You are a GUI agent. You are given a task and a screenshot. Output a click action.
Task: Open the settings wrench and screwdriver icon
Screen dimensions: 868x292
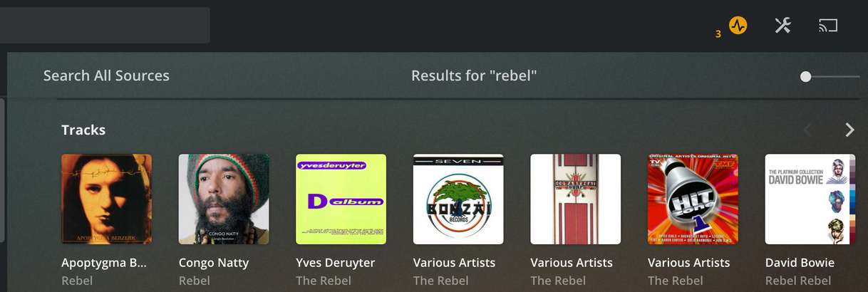click(782, 26)
